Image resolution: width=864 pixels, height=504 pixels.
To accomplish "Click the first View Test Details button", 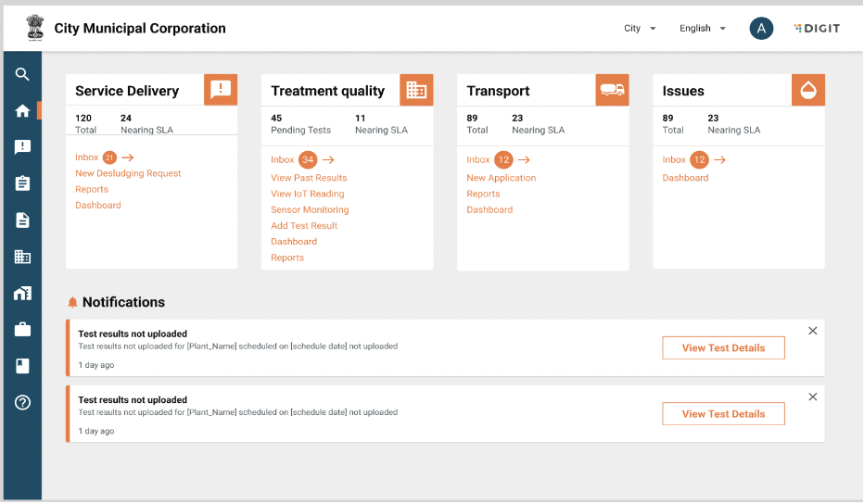I will coord(723,348).
